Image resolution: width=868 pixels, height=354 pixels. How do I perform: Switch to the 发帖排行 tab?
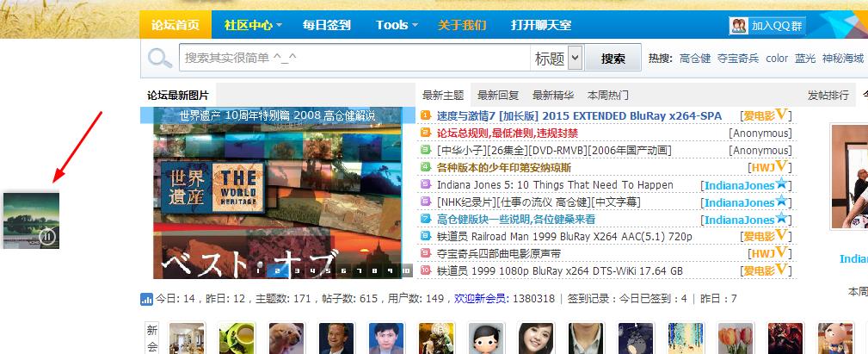(x=828, y=95)
